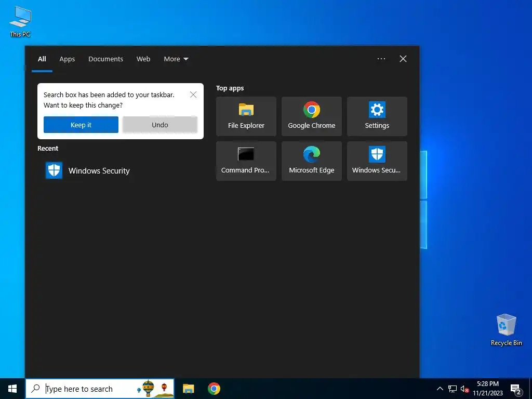Open the clock showing 5:28 PM
The image size is (532, 399).
tap(488, 389)
